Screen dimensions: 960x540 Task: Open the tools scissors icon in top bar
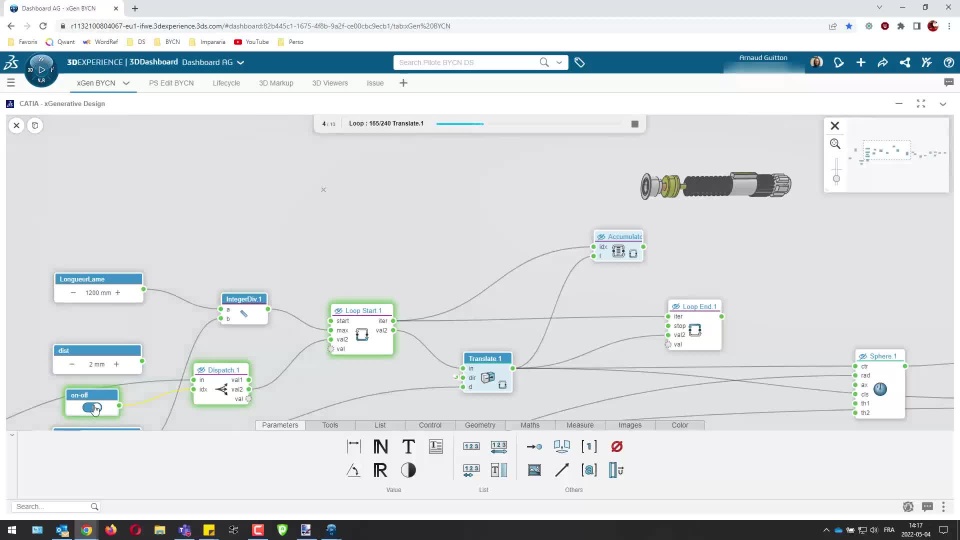pos(927,62)
